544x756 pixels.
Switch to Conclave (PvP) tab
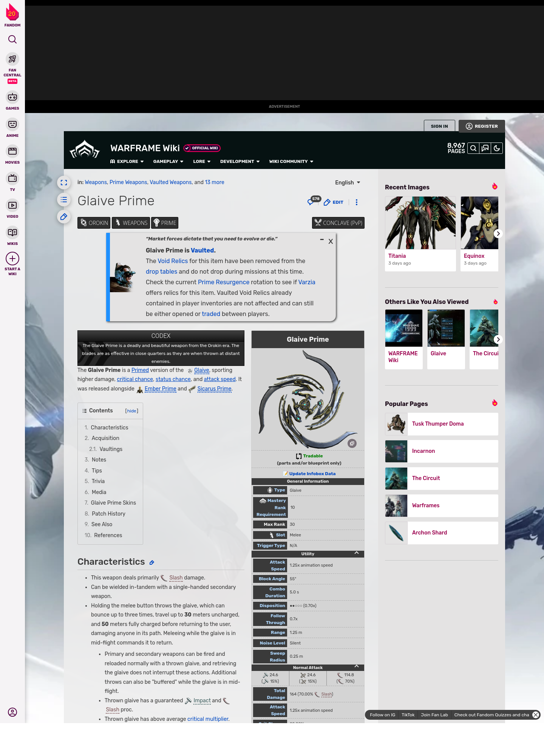338,223
